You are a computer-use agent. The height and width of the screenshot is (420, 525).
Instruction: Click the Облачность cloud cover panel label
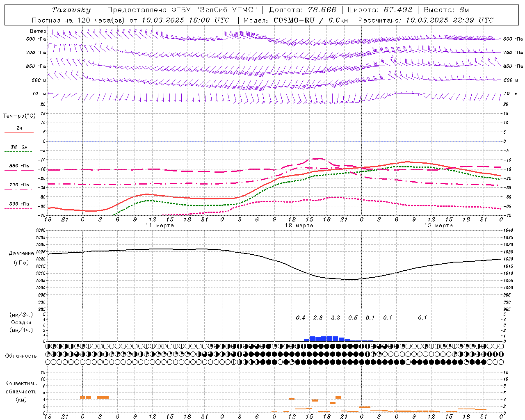21,356
